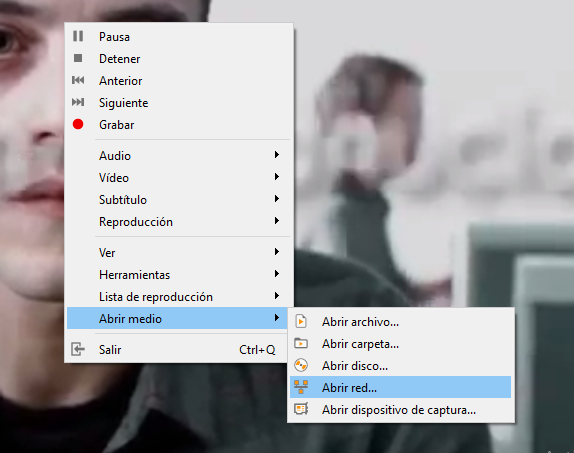This screenshot has height=453, width=574.
Task: Expand the Vídeo submenu arrow
Action: coord(277,177)
